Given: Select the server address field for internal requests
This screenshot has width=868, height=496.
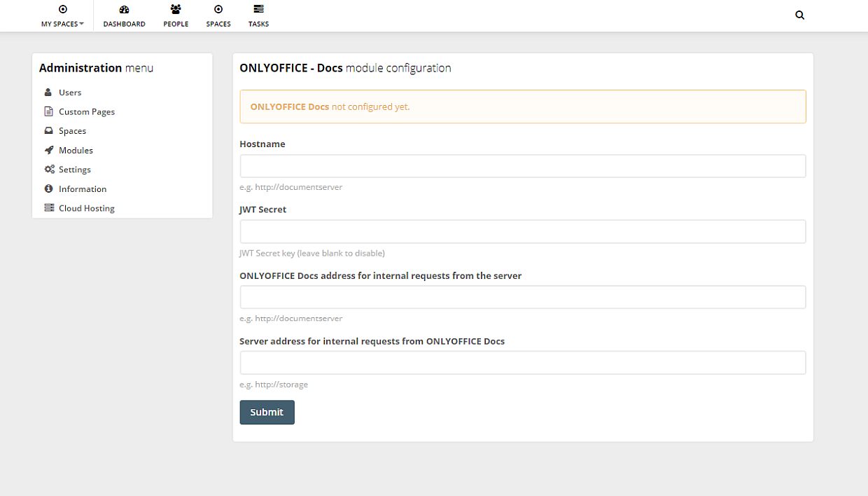Looking at the screenshot, I should 522,362.
